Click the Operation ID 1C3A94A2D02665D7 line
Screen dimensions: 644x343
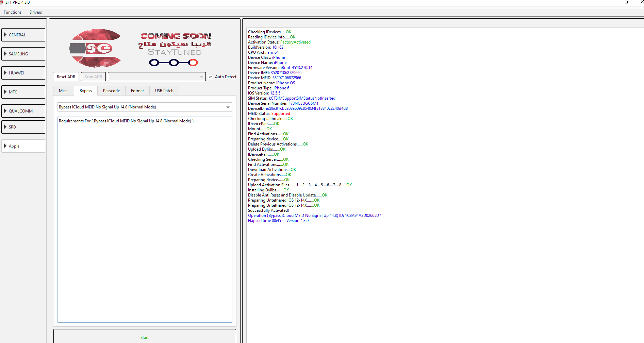315,216
